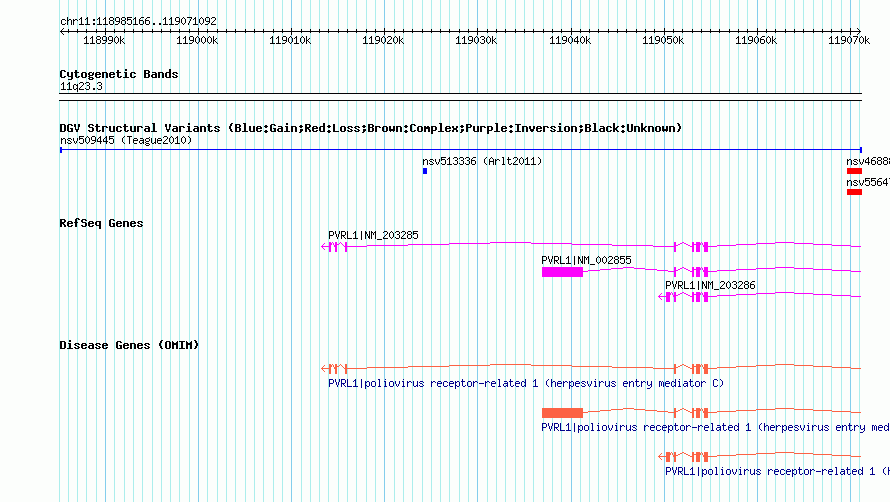This screenshot has height=502, width=890.
Task: Select the nsv5564 variant label
Action: 868,182
